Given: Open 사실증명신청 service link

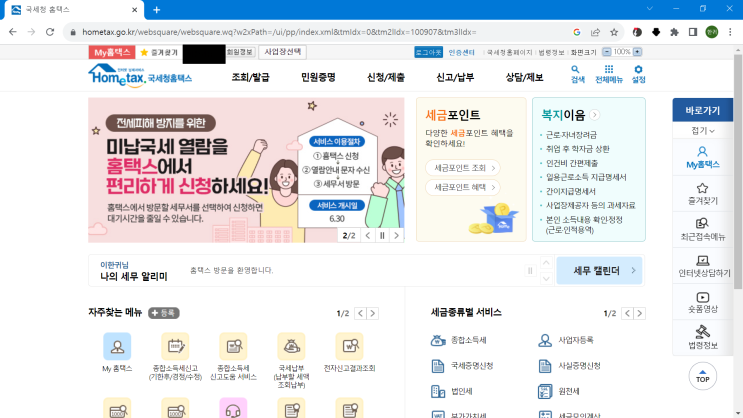Looking at the screenshot, I should [569, 365].
